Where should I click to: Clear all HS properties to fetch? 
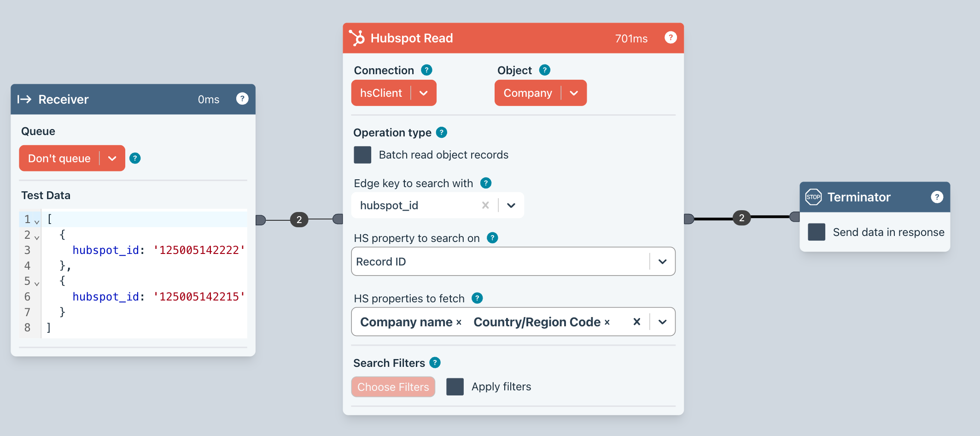637,322
